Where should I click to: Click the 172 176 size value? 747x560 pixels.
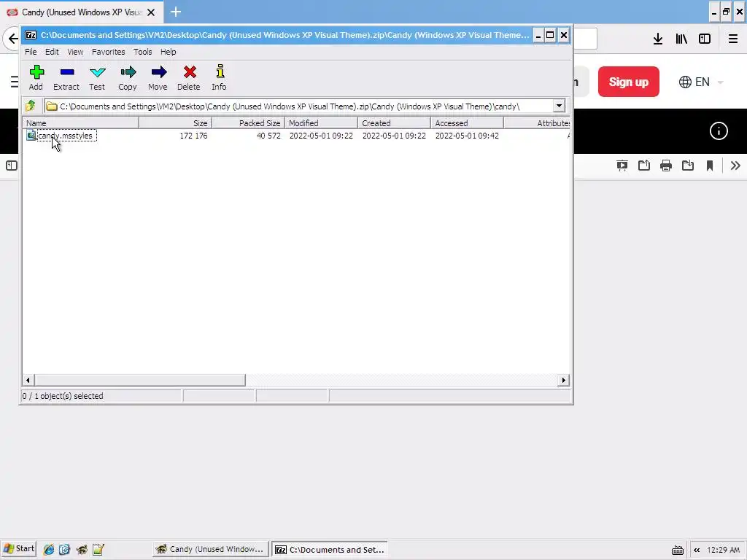(x=193, y=136)
